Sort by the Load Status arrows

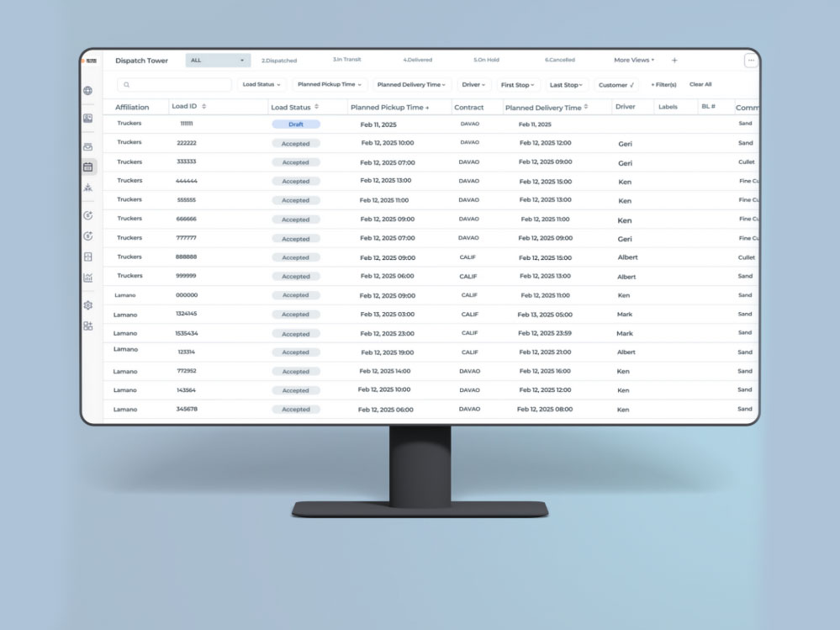click(x=317, y=107)
